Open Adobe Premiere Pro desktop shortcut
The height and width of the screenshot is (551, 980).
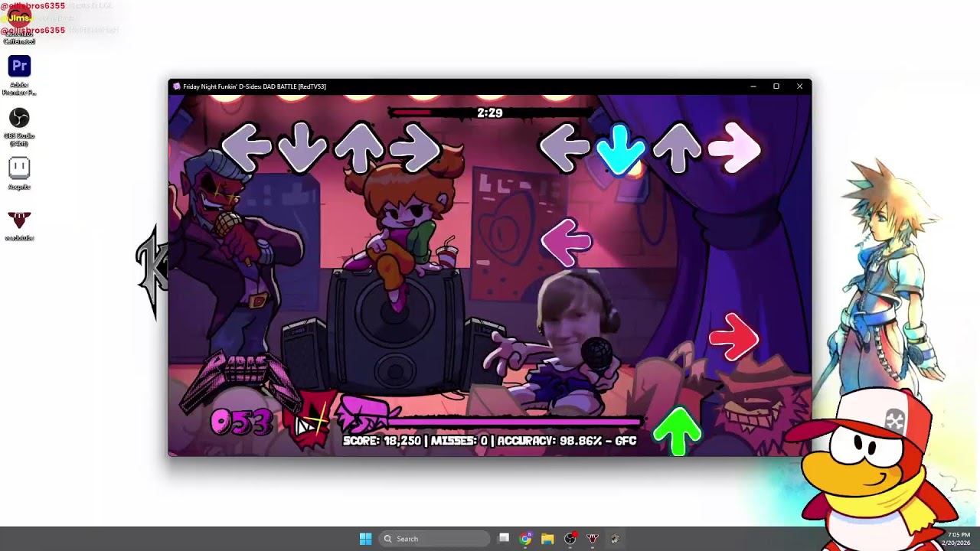point(19,75)
